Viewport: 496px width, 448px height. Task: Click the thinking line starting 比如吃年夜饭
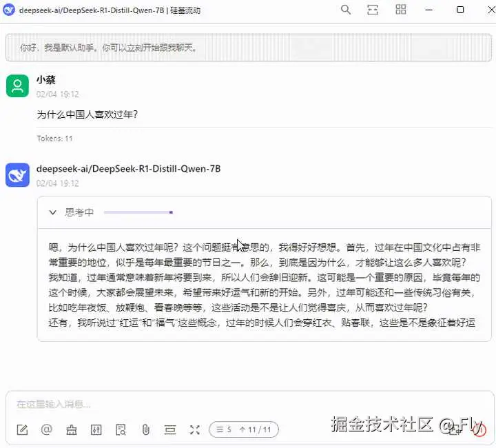coord(238,307)
